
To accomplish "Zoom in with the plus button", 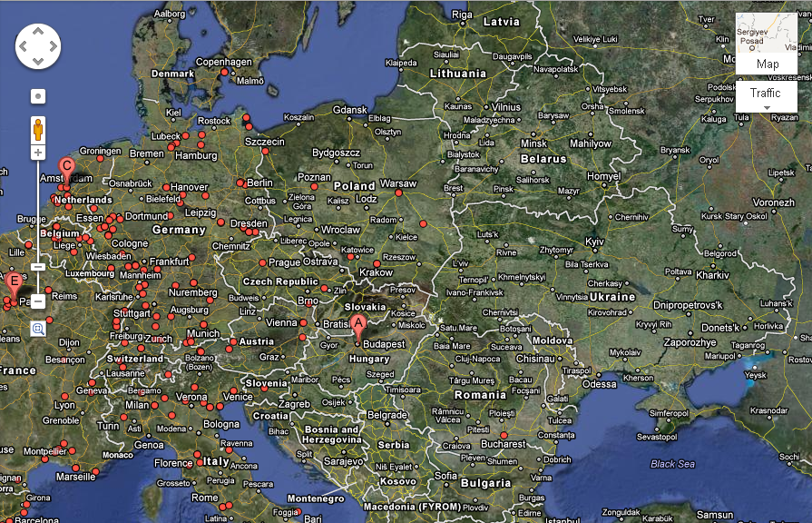I will (x=38, y=153).
